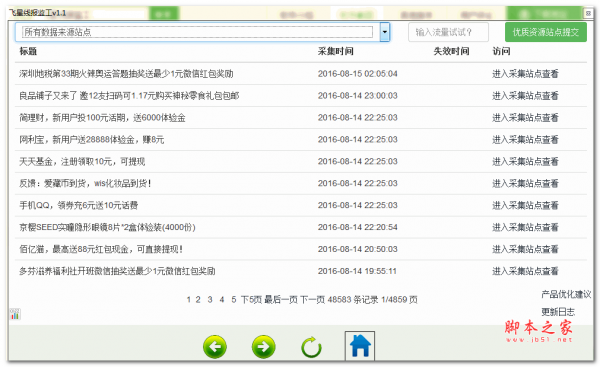Select title 网利宝，新用户送28888体验金

(x=91, y=139)
